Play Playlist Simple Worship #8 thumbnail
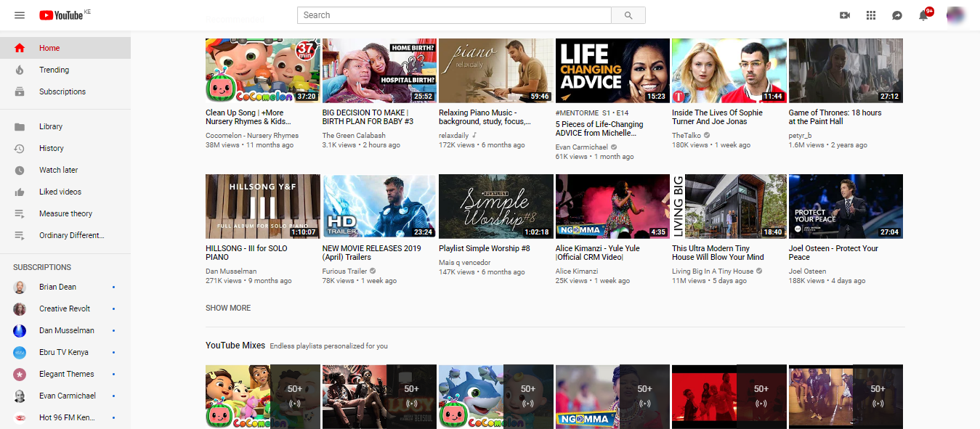This screenshot has height=429, width=980. pyautogui.click(x=496, y=206)
